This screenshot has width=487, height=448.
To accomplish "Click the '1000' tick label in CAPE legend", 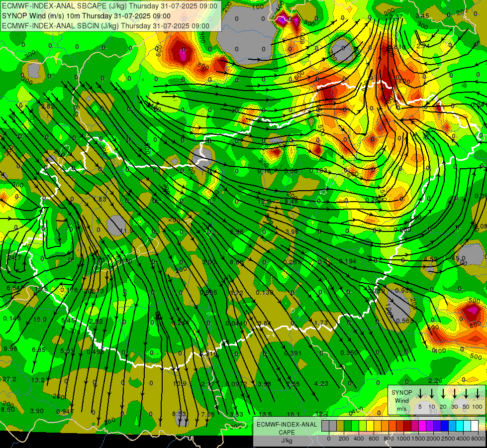I will click(x=403, y=439).
